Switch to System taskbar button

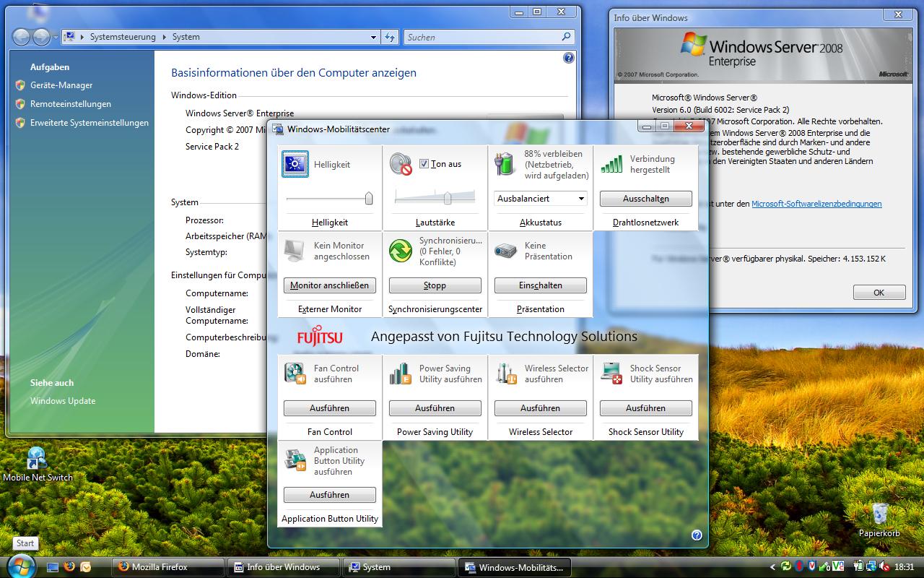coord(398,567)
